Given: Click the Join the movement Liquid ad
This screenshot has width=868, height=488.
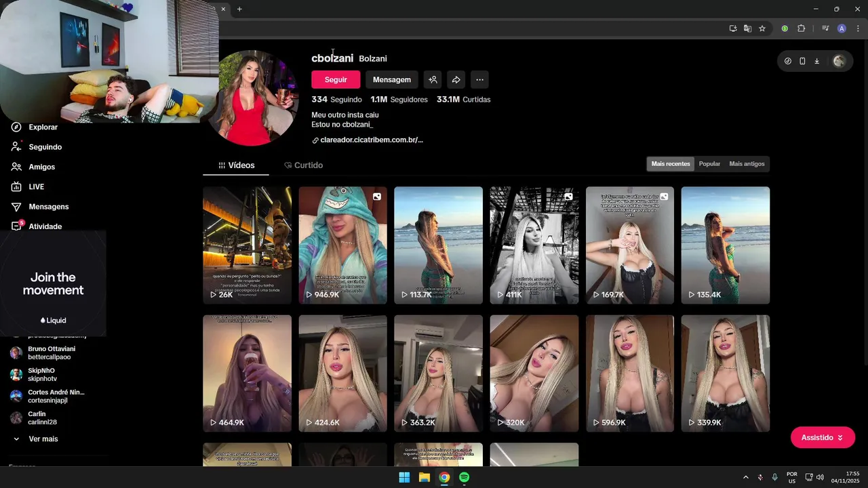Looking at the screenshot, I should [x=53, y=284].
